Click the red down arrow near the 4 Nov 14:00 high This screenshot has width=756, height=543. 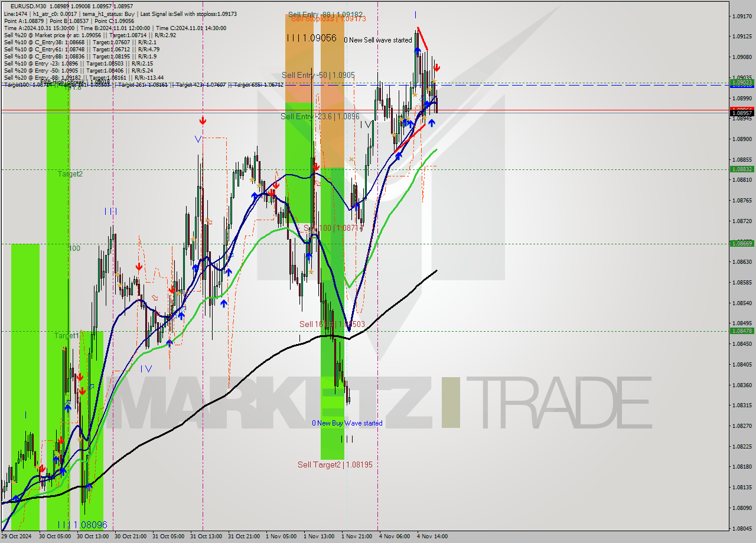pyautogui.click(x=436, y=67)
